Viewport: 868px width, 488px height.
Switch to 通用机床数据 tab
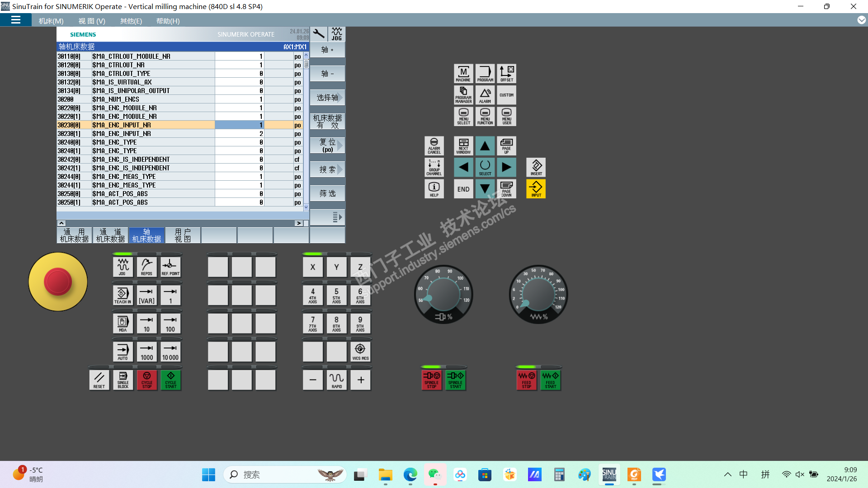(x=74, y=235)
